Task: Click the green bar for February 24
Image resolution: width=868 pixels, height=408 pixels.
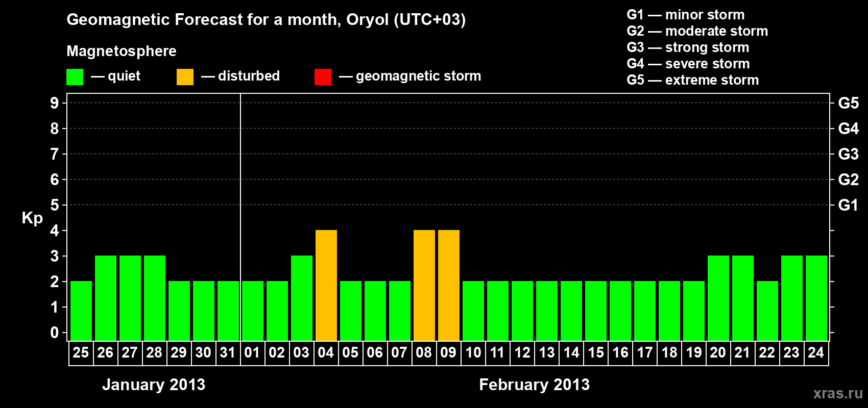Action: [816, 298]
